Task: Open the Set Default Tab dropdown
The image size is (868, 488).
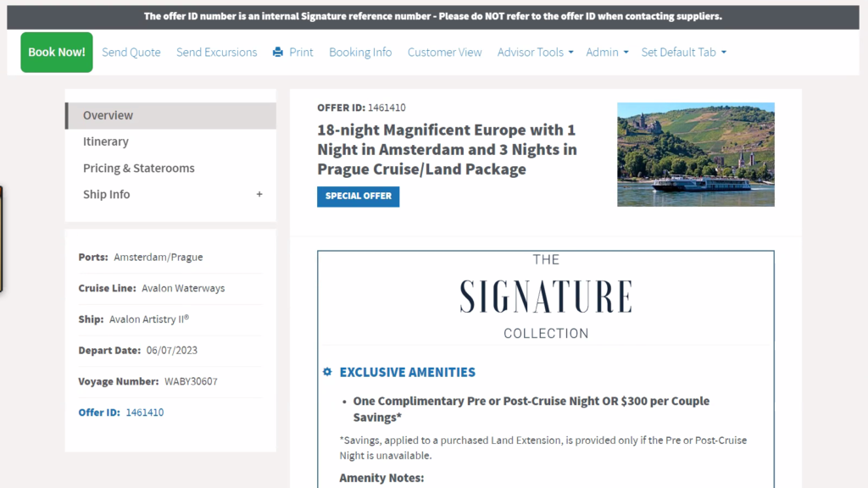Action: point(683,53)
